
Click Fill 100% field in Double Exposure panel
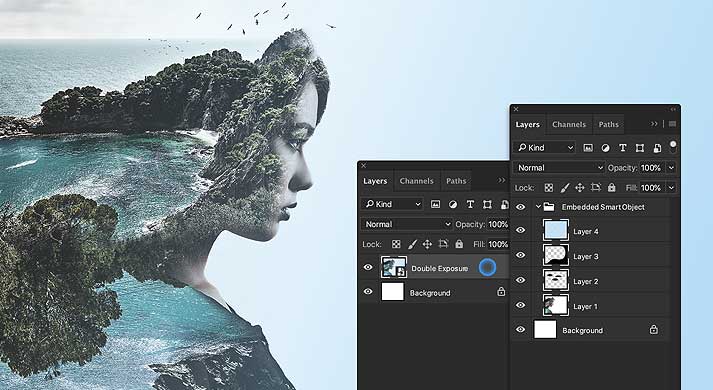coord(498,244)
